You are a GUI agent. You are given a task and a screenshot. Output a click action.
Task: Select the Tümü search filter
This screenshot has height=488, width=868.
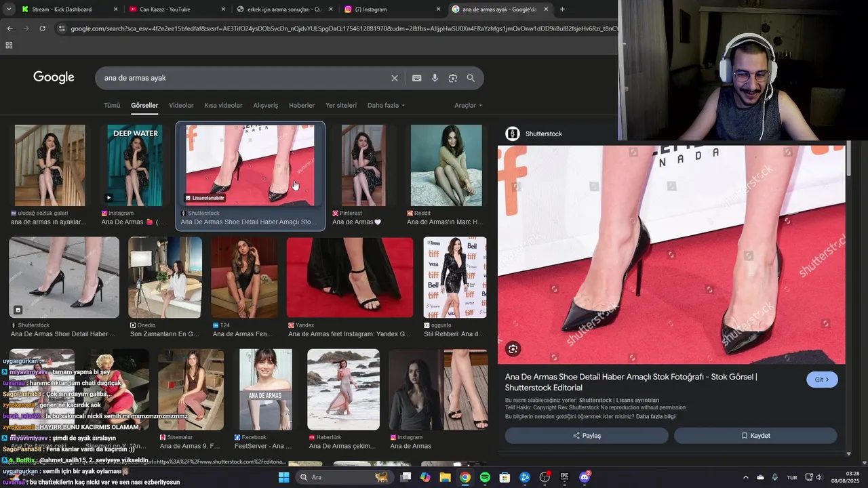[x=112, y=106]
